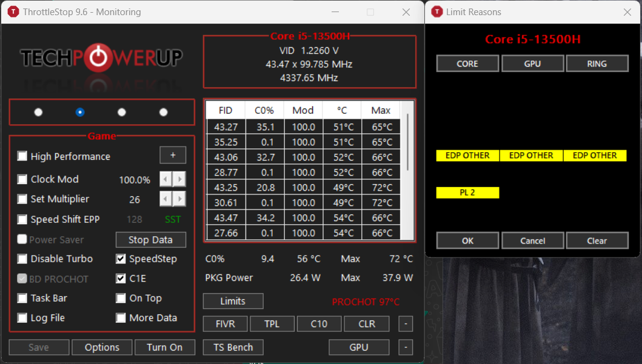
Task: Click the green SST indicator
Action: coord(173,220)
